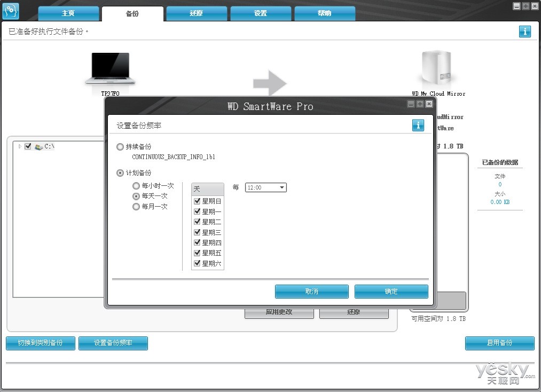The height and width of the screenshot is (392, 541).
Task: Click the C:\ drive icon
Action: tap(38, 147)
